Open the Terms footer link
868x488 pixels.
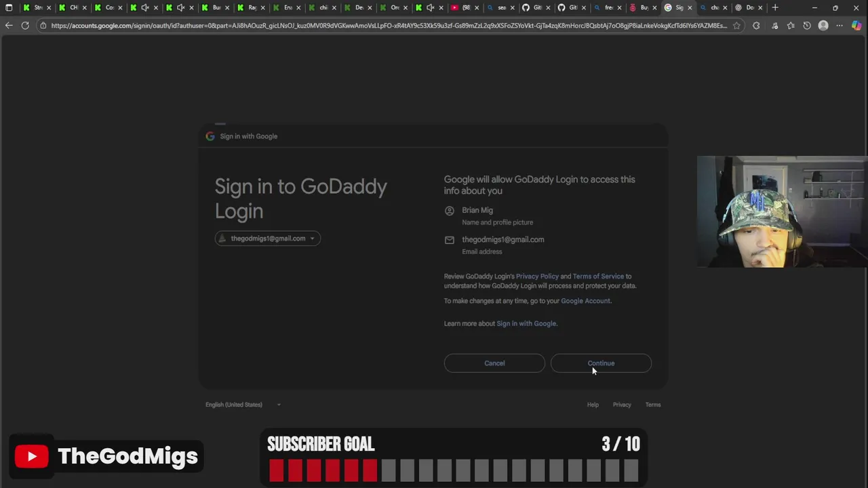pos(653,405)
